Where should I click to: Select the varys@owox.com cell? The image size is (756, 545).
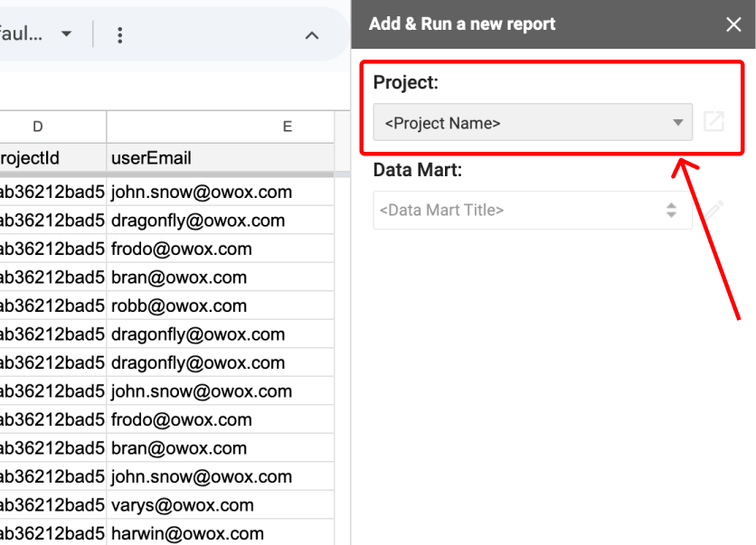click(x=221, y=505)
